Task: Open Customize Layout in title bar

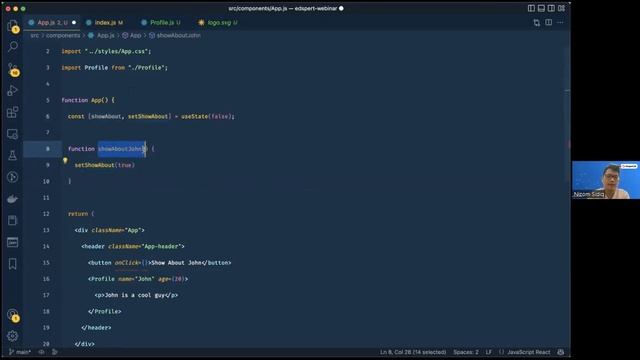Action: click(x=561, y=8)
